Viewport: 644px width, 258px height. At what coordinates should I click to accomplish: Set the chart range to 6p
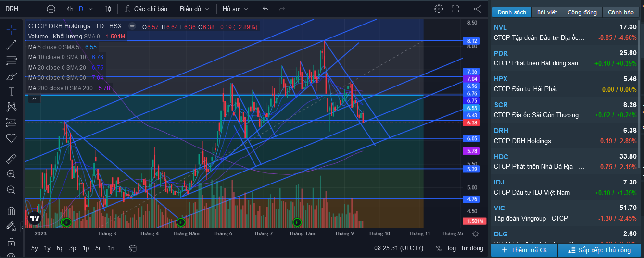(60, 248)
